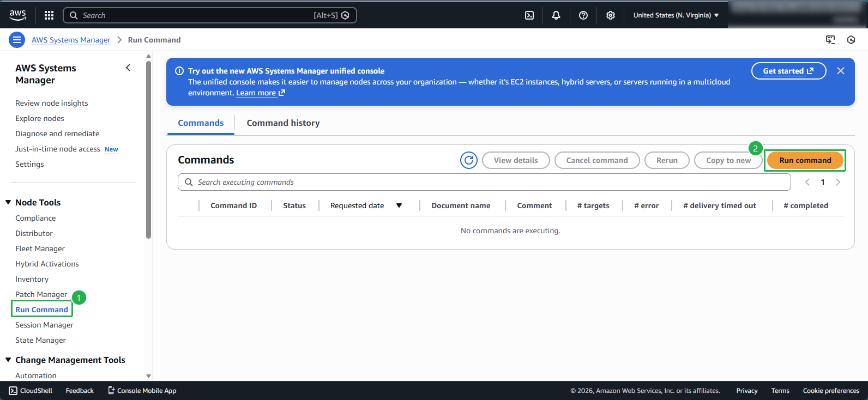Select Run Command in sidebar
The width and height of the screenshot is (868, 400).
(41, 310)
